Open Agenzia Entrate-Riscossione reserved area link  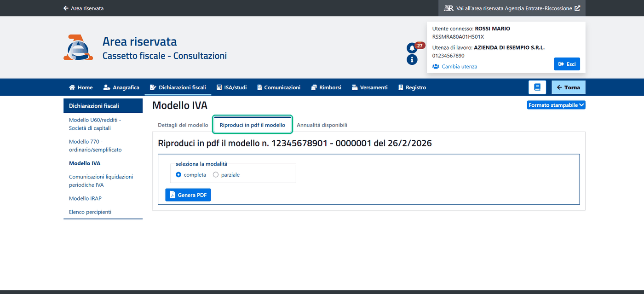(x=512, y=8)
